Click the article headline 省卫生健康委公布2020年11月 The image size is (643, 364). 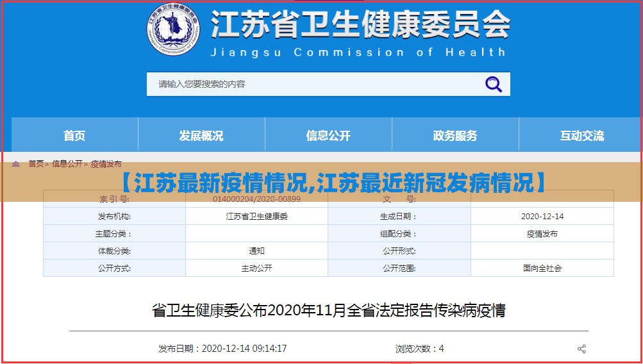click(x=328, y=310)
